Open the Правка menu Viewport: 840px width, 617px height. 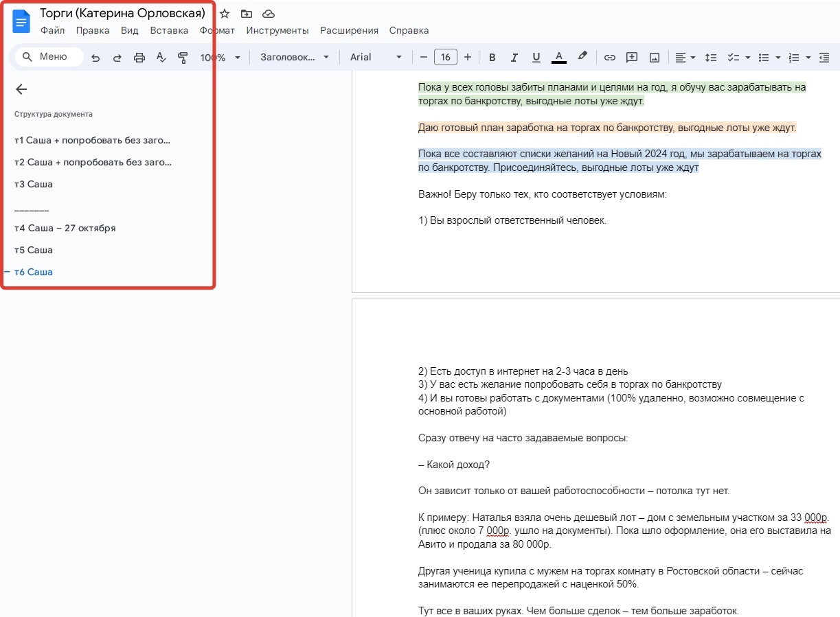[x=93, y=30]
